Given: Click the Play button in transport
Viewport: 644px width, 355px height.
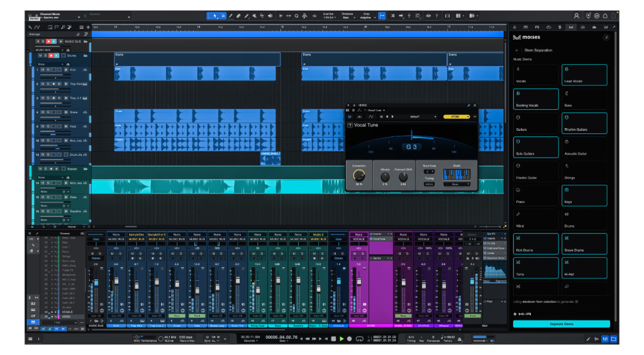Looking at the screenshot, I should point(341,339).
